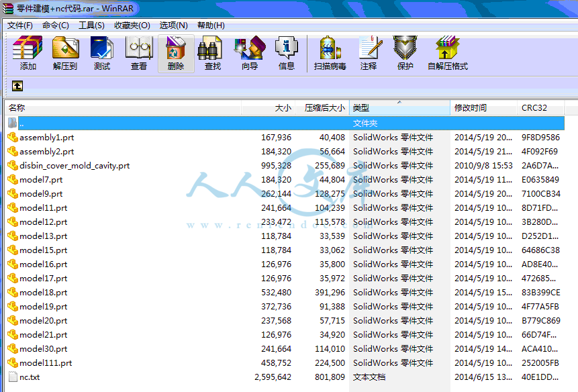The width and height of the screenshot is (578, 392).
Task: Click the 2010/9/8 15:53 modified time
Action: (483, 166)
